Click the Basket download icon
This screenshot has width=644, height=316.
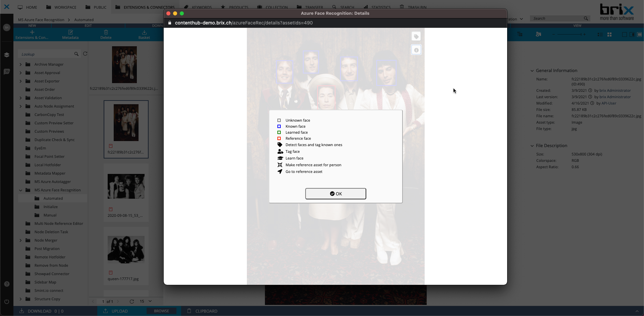(x=144, y=32)
